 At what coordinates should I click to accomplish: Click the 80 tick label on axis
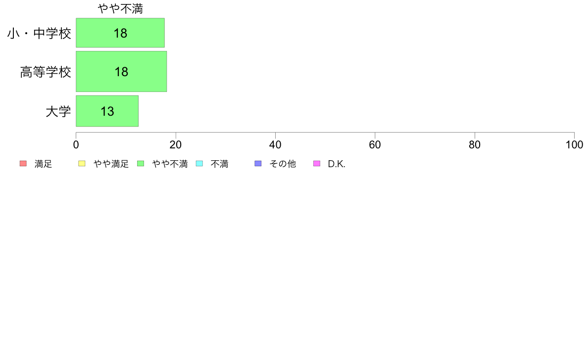[475, 145]
